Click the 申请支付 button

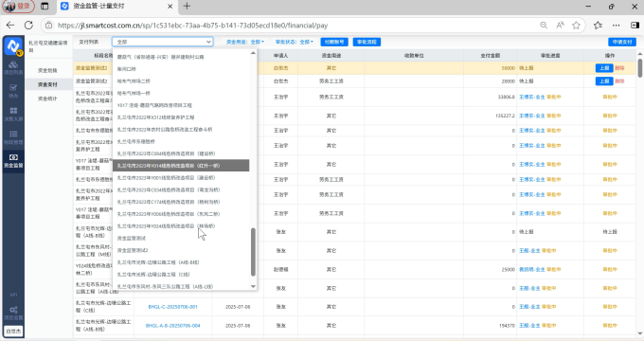point(622,42)
